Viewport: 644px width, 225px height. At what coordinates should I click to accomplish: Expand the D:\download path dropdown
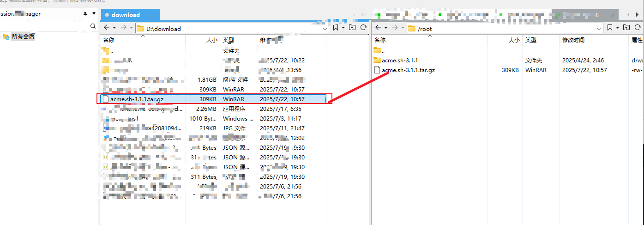pyautogui.click(x=325, y=29)
